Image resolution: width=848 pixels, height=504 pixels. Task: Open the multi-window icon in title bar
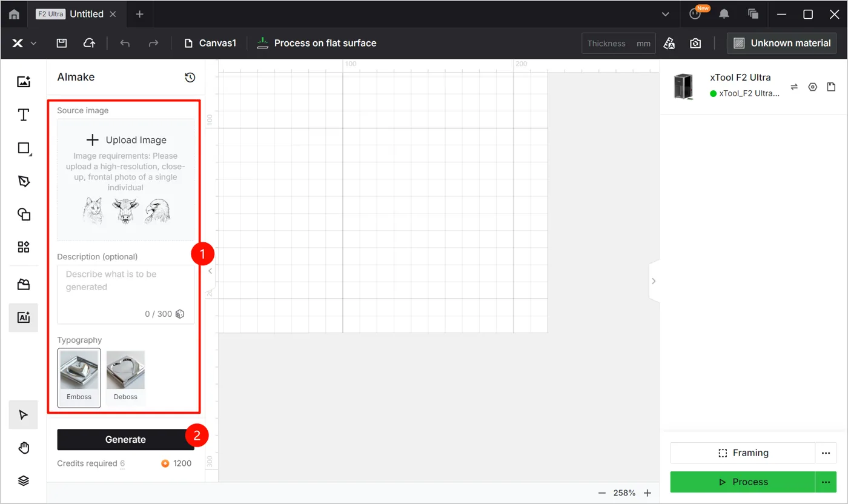pyautogui.click(x=754, y=14)
